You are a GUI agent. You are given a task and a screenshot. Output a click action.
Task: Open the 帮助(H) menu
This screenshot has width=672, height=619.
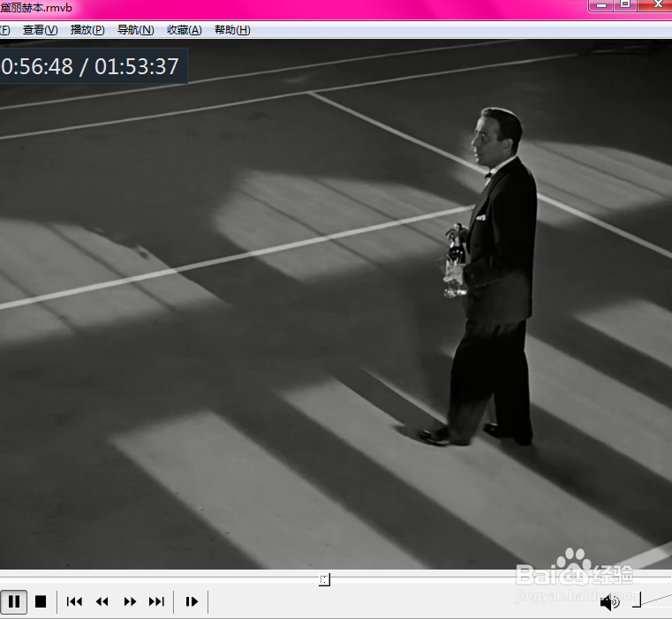(x=232, y=30)
